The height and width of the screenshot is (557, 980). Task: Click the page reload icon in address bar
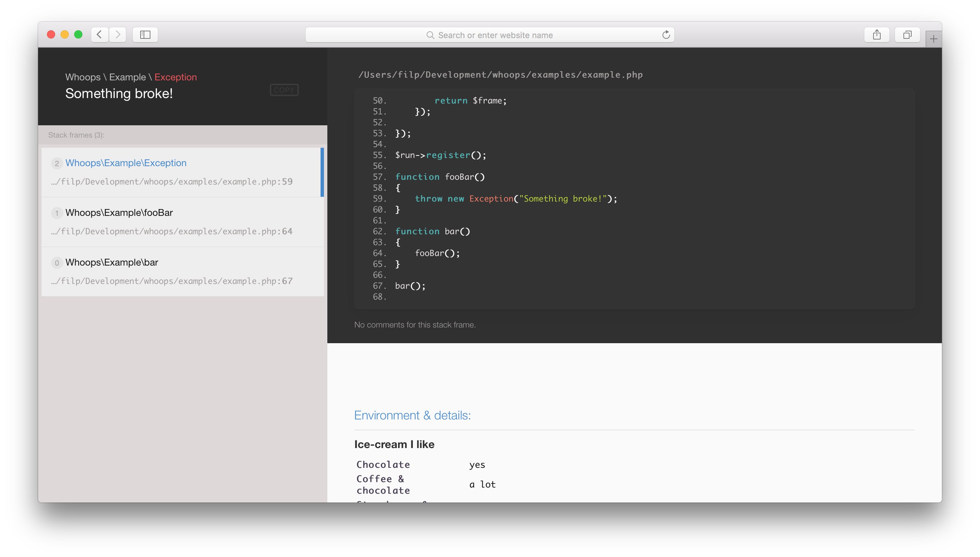666,34
